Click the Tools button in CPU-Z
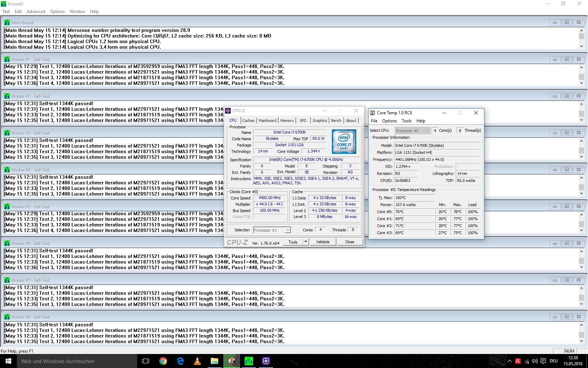The image size is (588, 368). pyautogui.click(x=293, y=242)
